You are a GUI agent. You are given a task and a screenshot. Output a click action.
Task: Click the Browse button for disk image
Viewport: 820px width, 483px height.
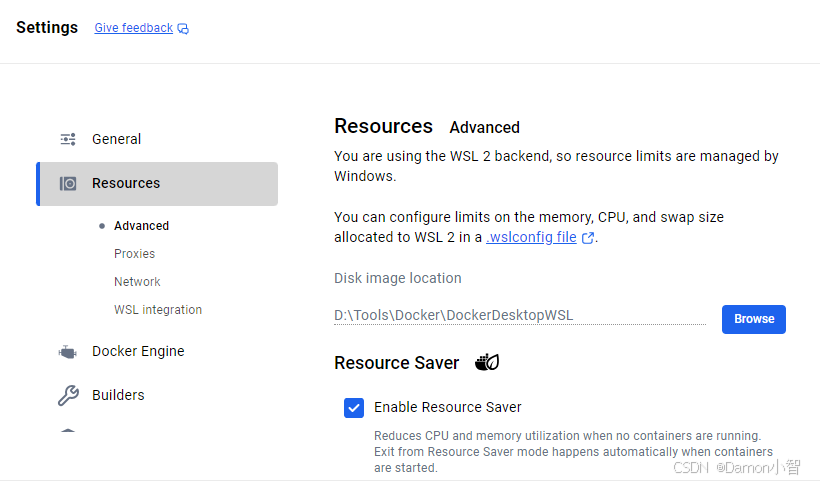pos(753,319)
